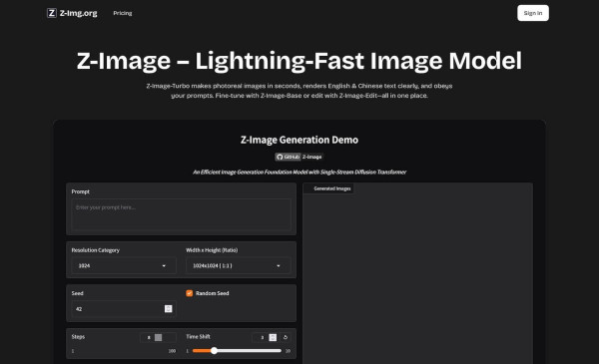Open the GitHub badge link
Screen dimensions: 599x364
click(x=288, y=157)
